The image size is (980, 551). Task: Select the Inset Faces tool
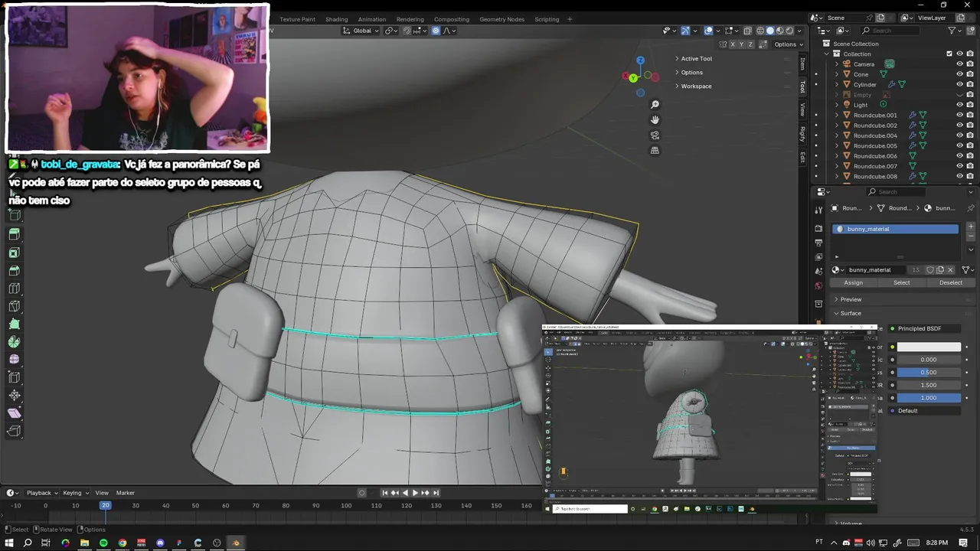click(x=14, y=253)
